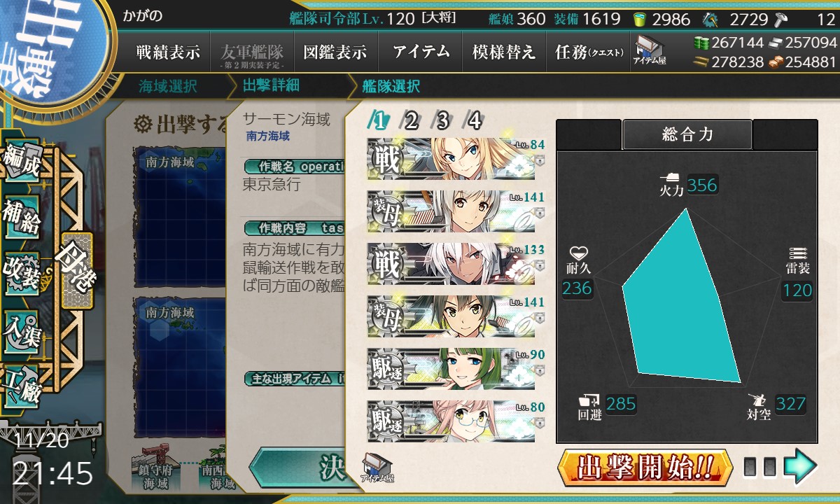Image resolution: width=840 pixels, height=504 pixels.
Task: Expand details of the Lv.84 battleship card
Action: [x=539, y=160]
